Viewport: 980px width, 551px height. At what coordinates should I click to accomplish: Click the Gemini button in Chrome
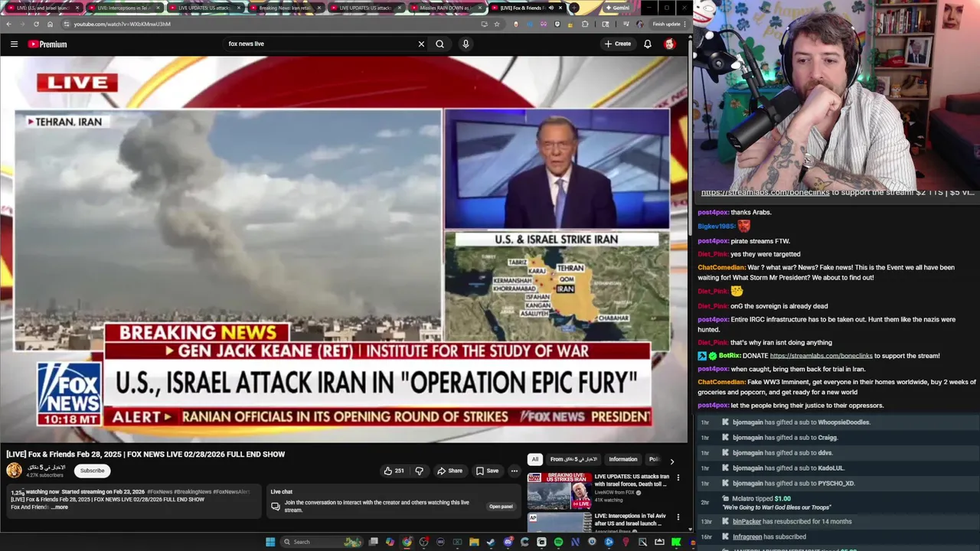click(x=617, y=8)
